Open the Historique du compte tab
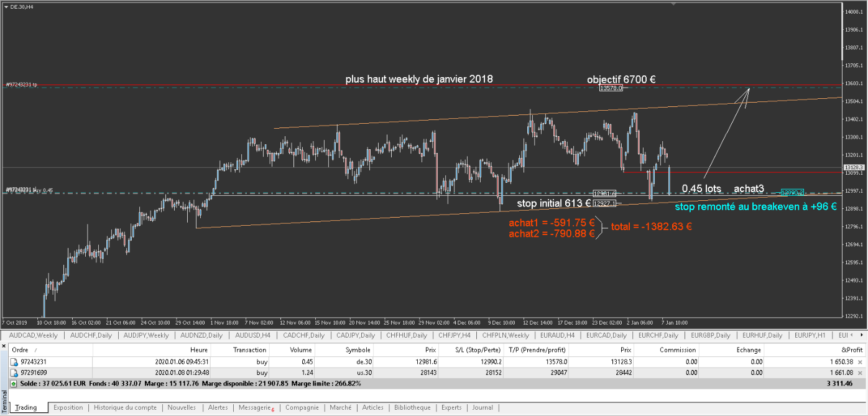The height and width of the screenshot is (416, 868). point(125,408)
